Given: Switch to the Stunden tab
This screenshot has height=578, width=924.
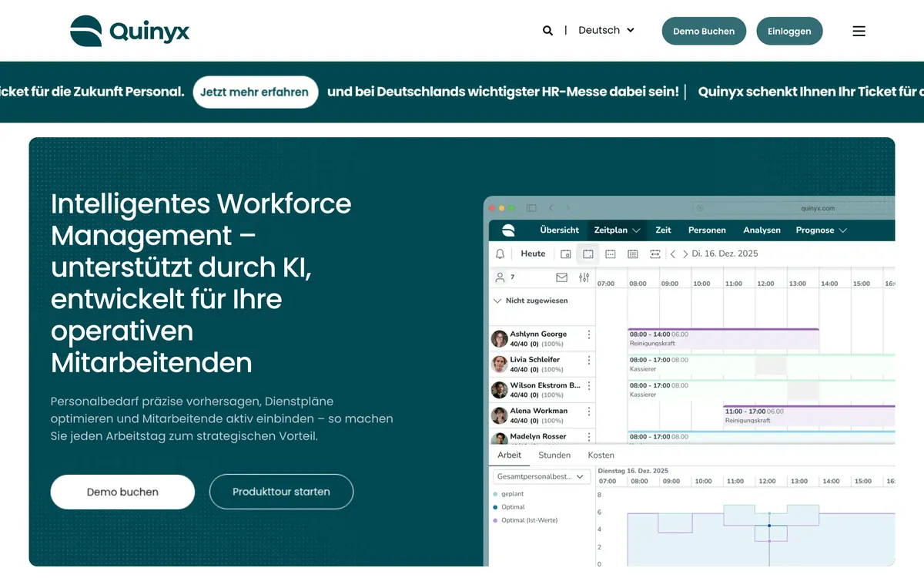Looking at the screenshot, I should tap(554, 455).
